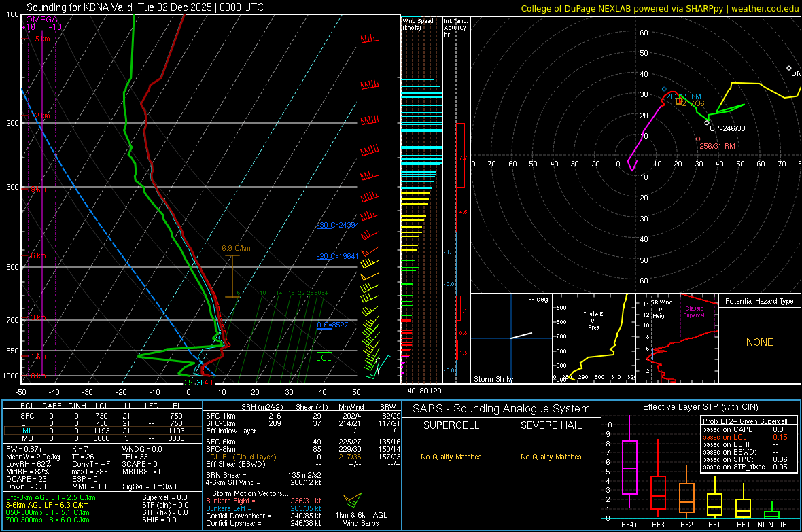Click 'No Quality Matches' under SEVERE HAIL

(x=551, y=457)
